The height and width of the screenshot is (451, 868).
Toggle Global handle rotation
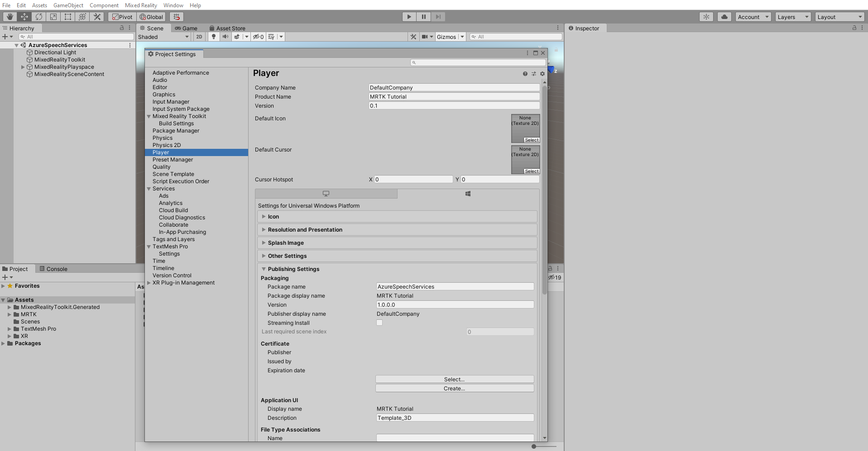click(x=151, y=17)
